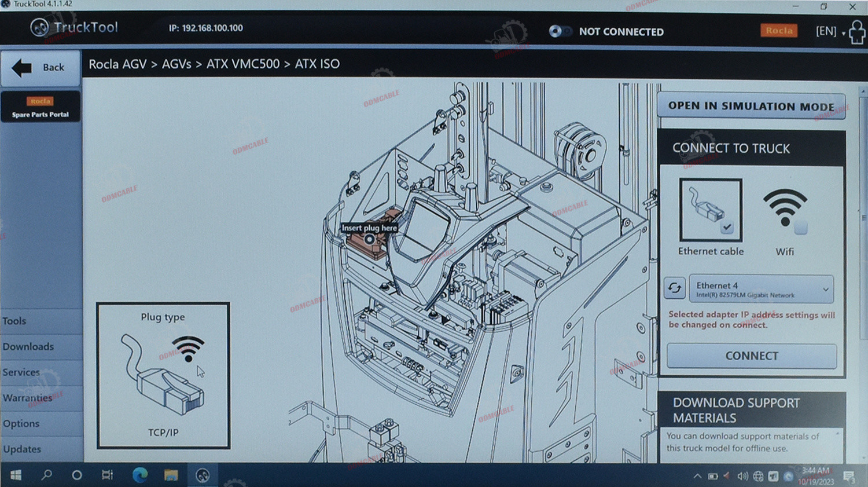This screenshot has width=868, height=487.
Task: Click the Plug type TCP/IP thumbnail
Action: [x=163, y=375]
